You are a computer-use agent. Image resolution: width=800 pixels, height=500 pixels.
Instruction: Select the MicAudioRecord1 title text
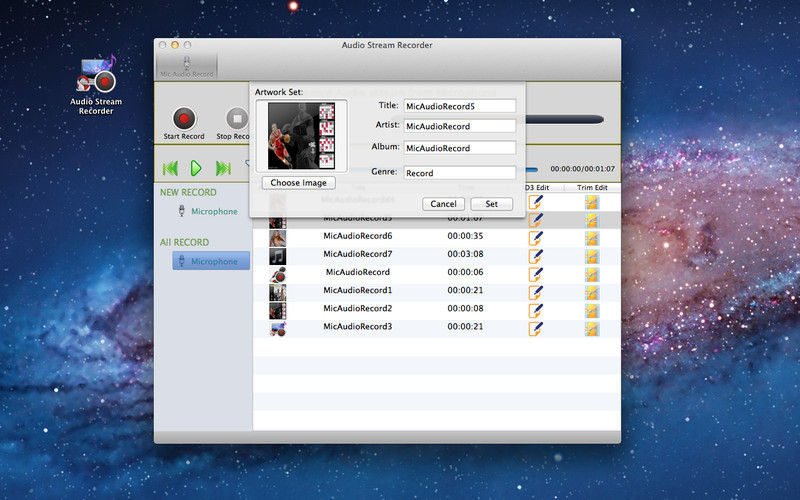358,290
